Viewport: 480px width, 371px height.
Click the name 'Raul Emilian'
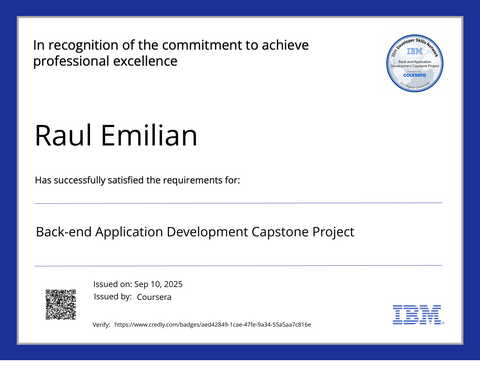click(116, 135)
